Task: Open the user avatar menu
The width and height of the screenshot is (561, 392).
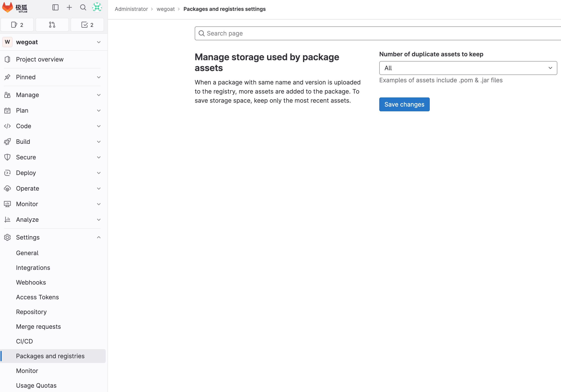Action: coord(97,8)
